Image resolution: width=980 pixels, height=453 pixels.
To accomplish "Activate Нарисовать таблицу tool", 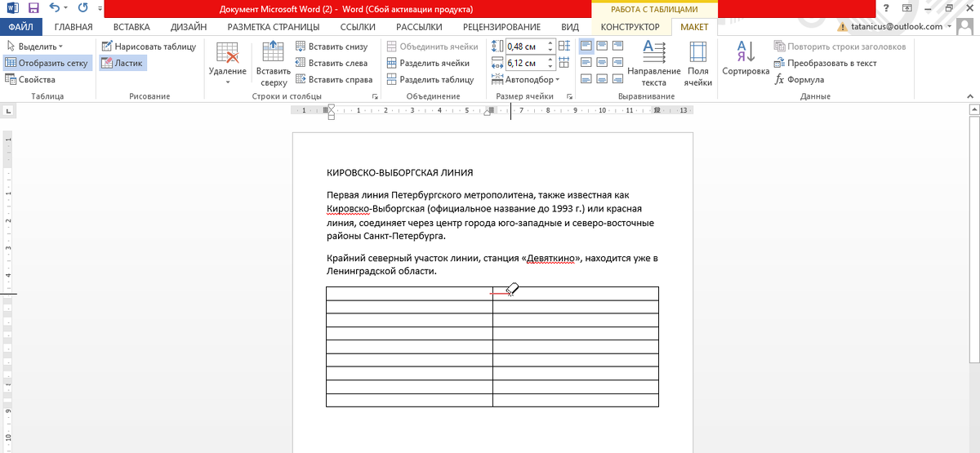I will tap(149, 47).
